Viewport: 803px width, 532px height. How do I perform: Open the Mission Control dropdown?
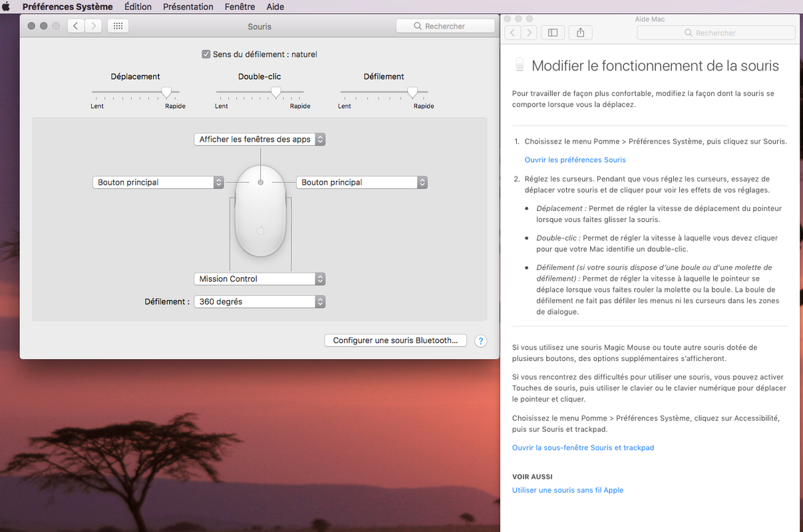[259, 279]
